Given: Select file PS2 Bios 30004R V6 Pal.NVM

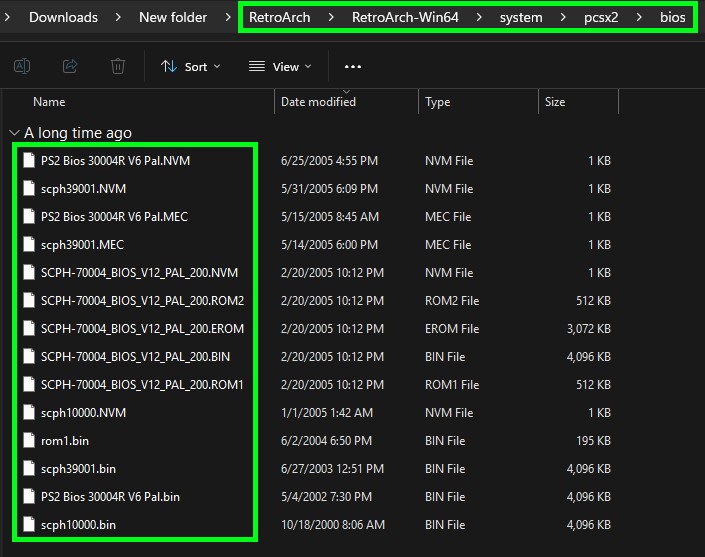Looking at the screenshot, I should click(116, 160).
